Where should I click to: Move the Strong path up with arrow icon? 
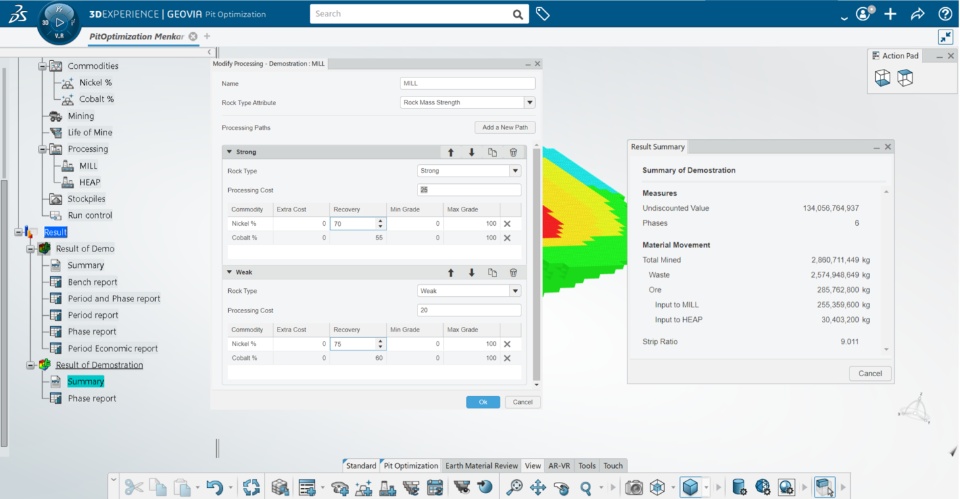(x=451, y=152)
